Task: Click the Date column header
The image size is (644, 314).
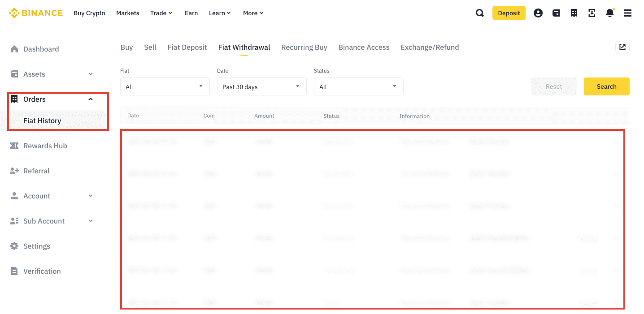Action: 133,116
